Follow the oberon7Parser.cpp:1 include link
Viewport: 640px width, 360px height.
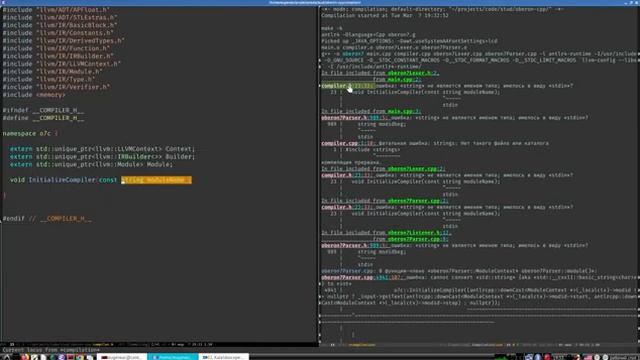tap(418, 201)
